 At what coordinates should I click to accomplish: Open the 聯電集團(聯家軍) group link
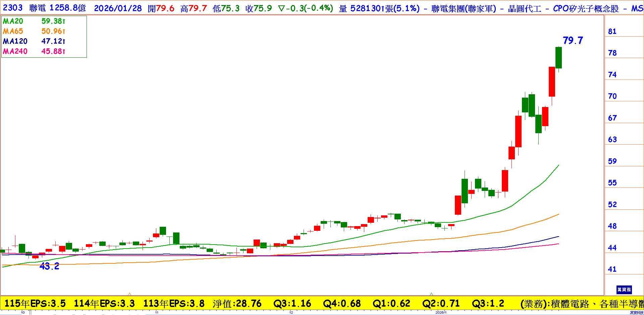coord(464,8)
